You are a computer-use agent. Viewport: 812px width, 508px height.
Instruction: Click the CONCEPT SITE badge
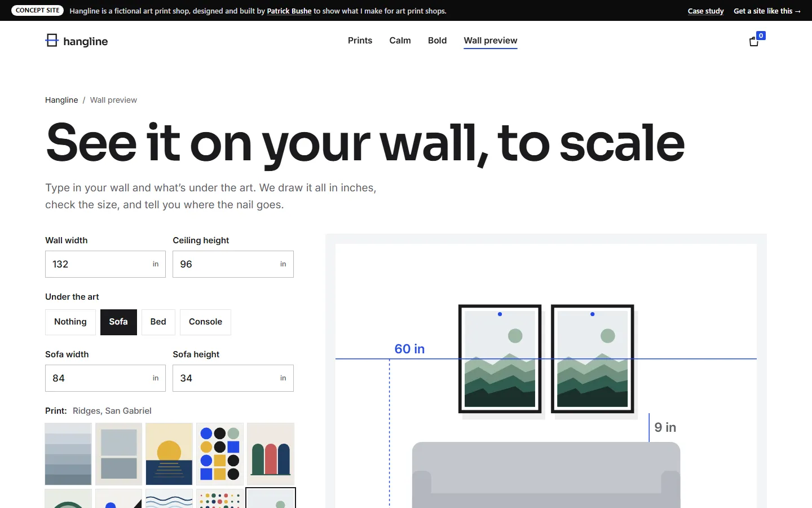click(x=38, y=10)
